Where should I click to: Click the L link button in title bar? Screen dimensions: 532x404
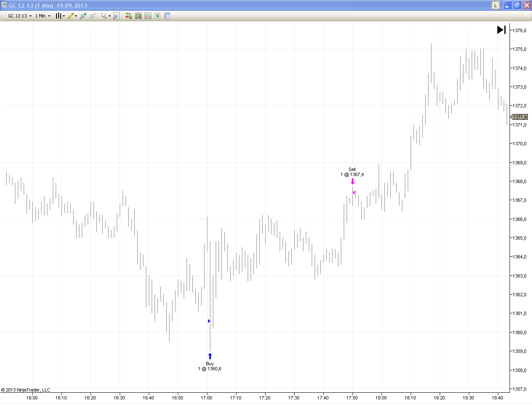point(495,5)
